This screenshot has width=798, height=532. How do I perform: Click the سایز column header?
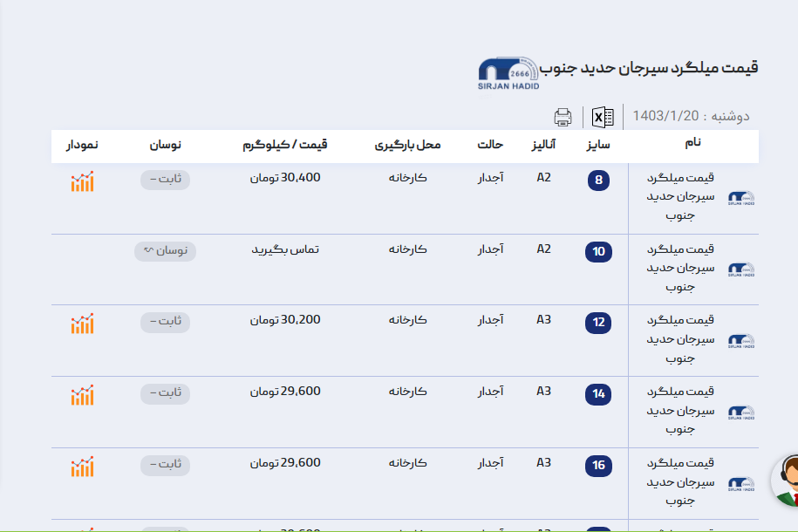point(597,145)
